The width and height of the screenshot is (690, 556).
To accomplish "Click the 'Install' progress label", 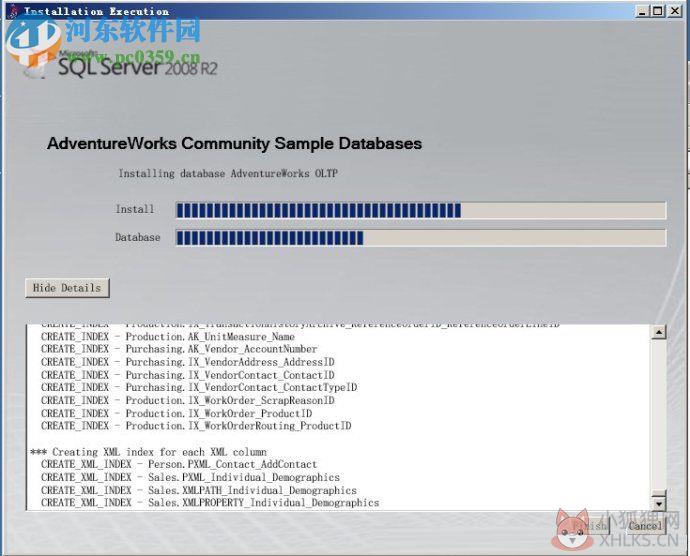I will pyautogui.click(x=135, y=209).
